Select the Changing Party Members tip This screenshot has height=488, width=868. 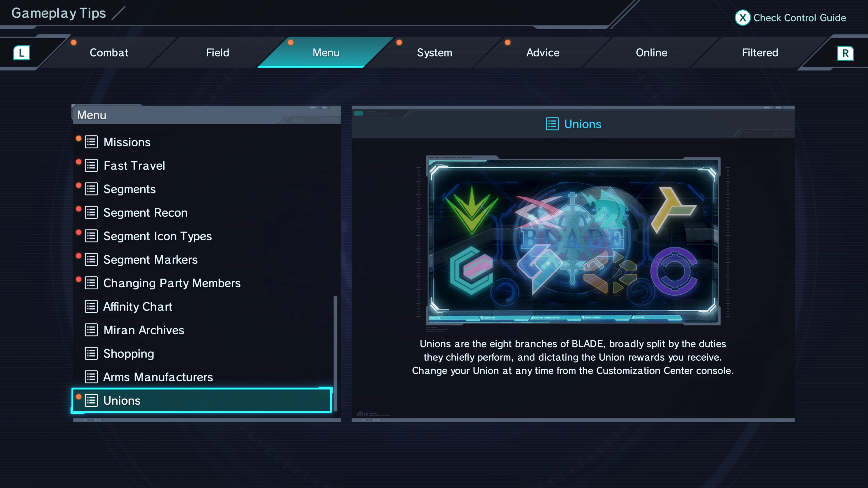coord(202,283)
